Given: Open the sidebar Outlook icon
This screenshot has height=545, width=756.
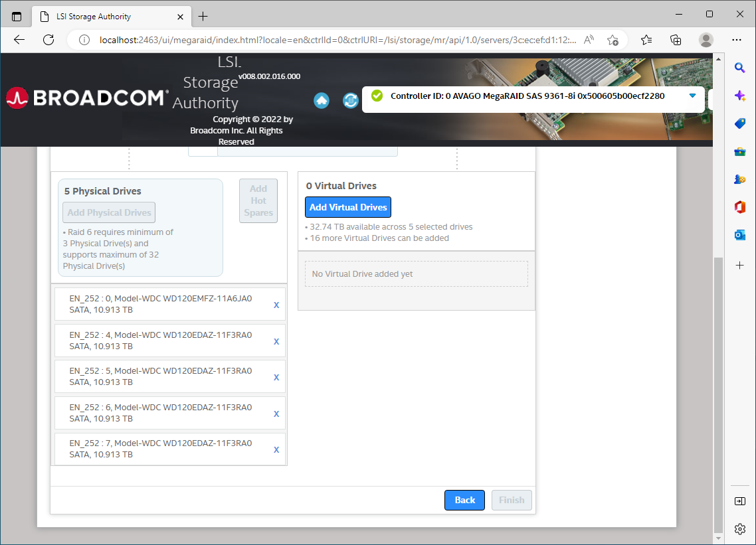Looking at the screenshot, I should pos(739,235).
